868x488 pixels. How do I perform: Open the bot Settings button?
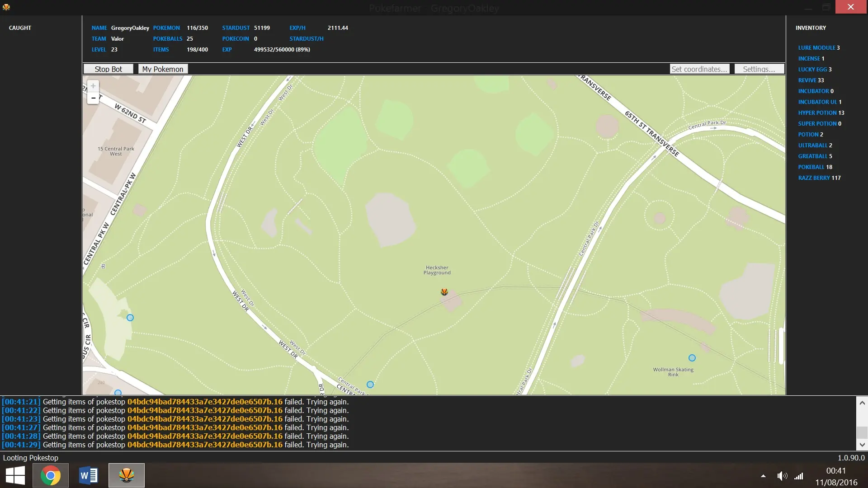tap(759, 69)
